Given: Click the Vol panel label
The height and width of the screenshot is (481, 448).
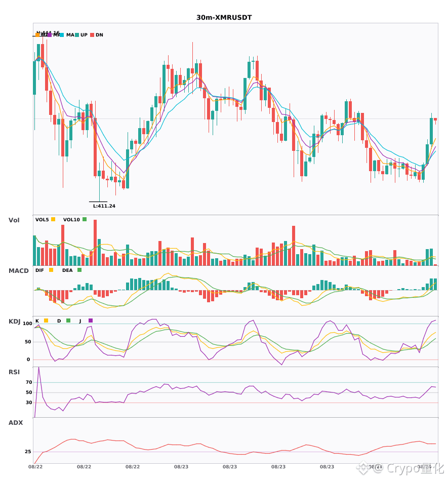Looking at the screenshot, I should point(14,220).
